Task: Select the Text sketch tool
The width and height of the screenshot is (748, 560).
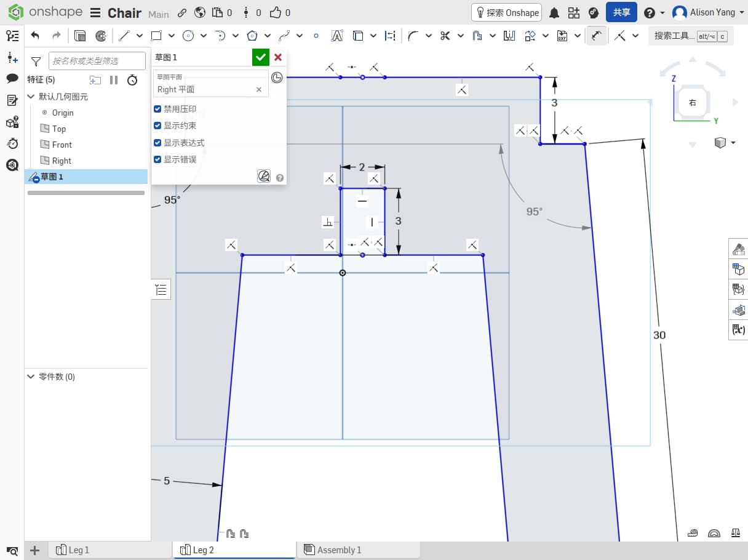Action: 336,36
